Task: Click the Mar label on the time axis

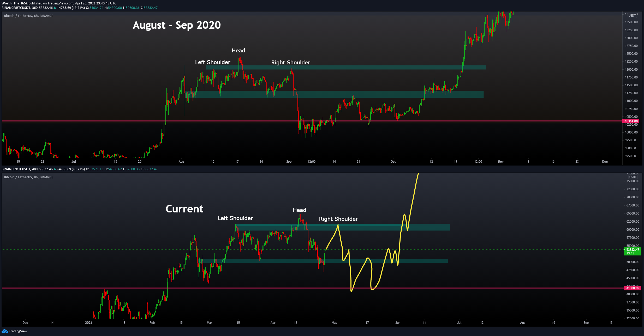Action: click(x=209, y=323)
